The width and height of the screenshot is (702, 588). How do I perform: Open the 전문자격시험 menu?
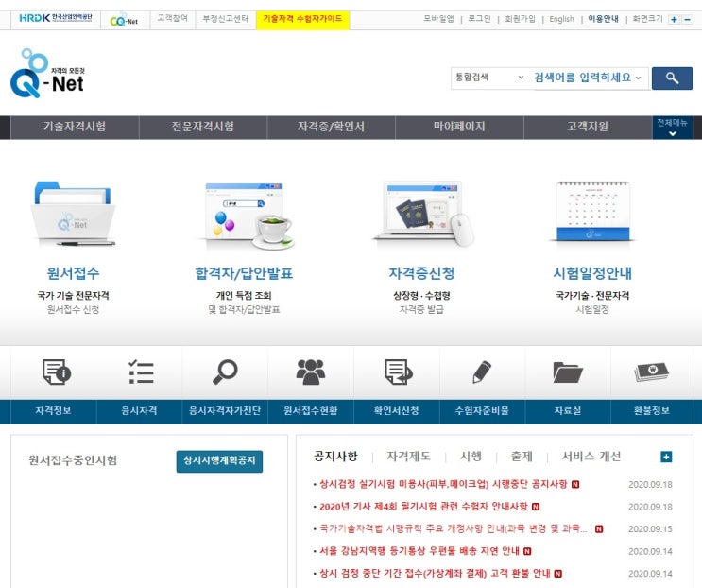pos(203,127)
